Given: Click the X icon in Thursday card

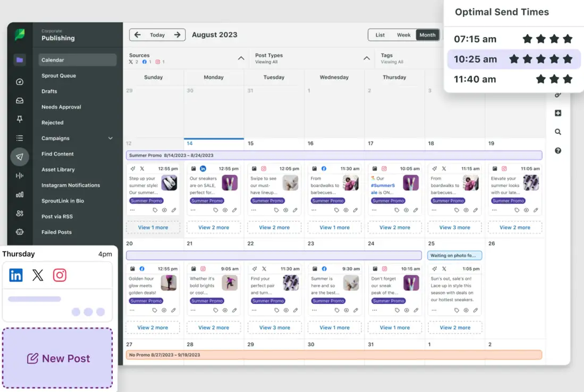Looking at the screenshot, I should point(38,275).
